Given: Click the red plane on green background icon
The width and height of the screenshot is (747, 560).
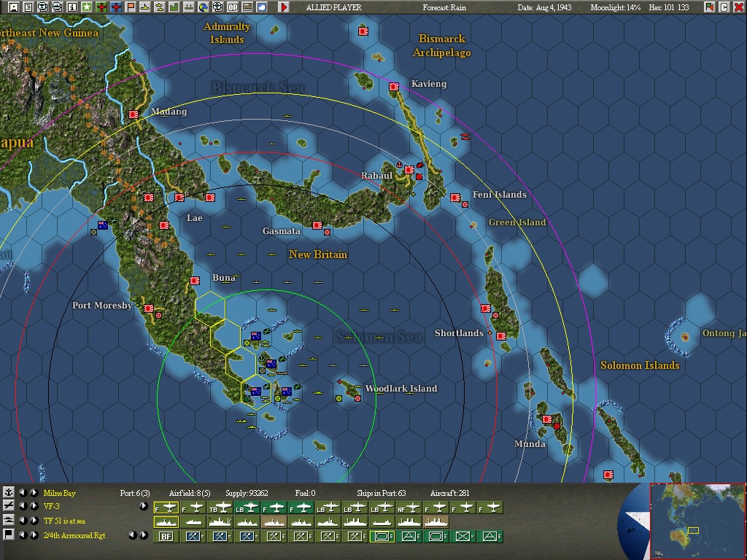Looking at the screenshot, I should click(101, 7).
